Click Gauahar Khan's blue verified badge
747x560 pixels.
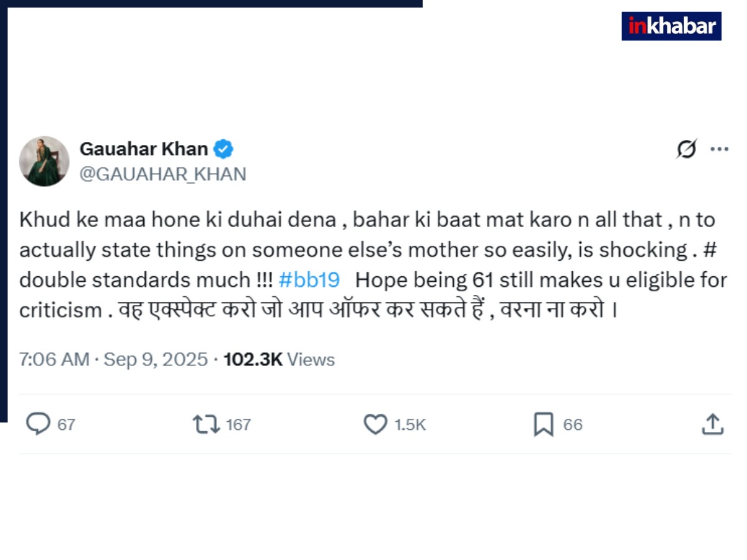point(223,149)
